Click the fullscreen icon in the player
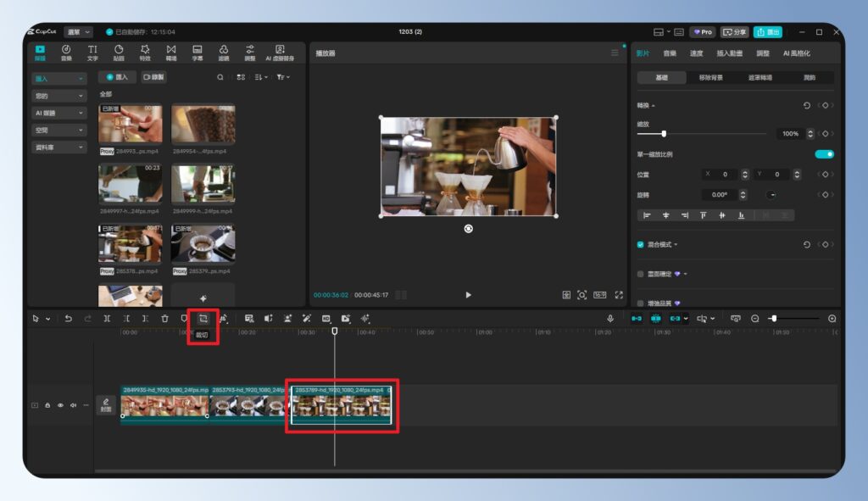The height and width of the screenshot is (501, 868). pyautogui.click(x=619, y=295)
